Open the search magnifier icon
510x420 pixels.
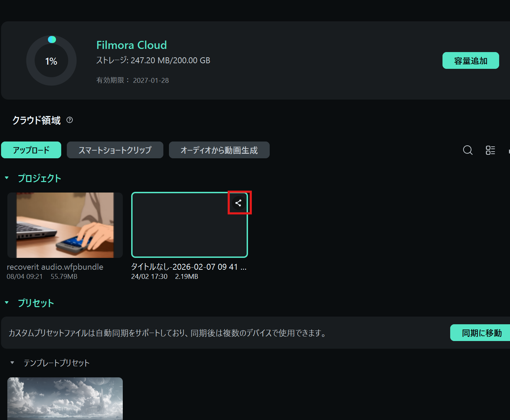(468, 150)
